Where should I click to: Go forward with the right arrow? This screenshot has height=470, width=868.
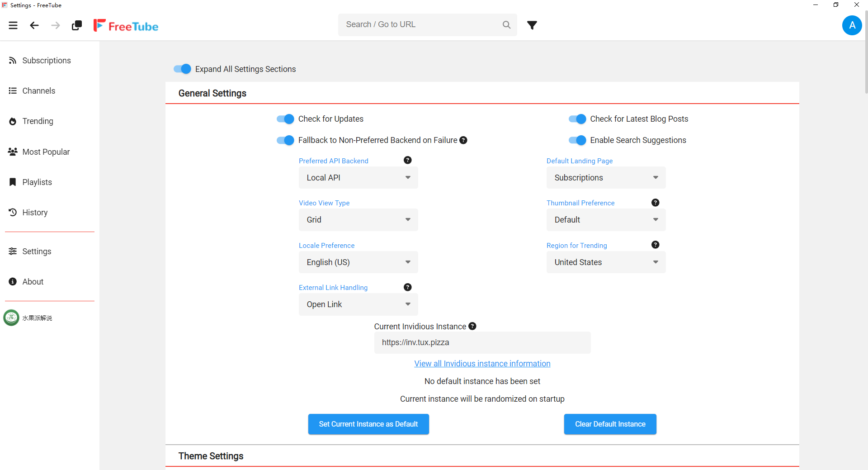(56, 25)
